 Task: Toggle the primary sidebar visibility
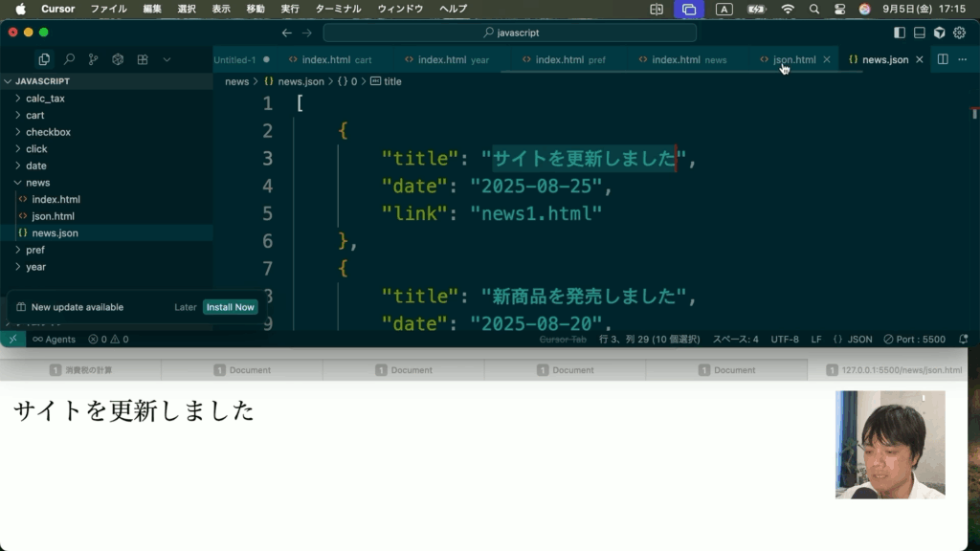pyautogui.click(x=899, y=33)
